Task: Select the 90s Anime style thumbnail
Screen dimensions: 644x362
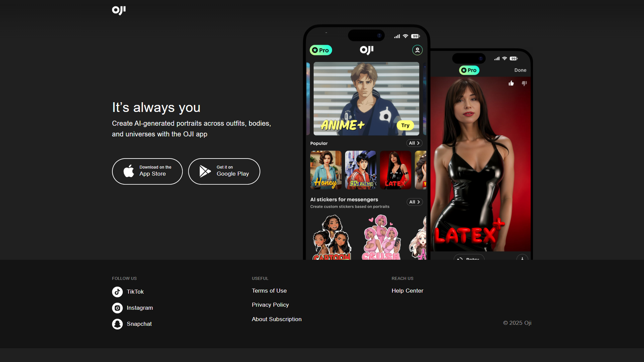Action: click(361, 170)
